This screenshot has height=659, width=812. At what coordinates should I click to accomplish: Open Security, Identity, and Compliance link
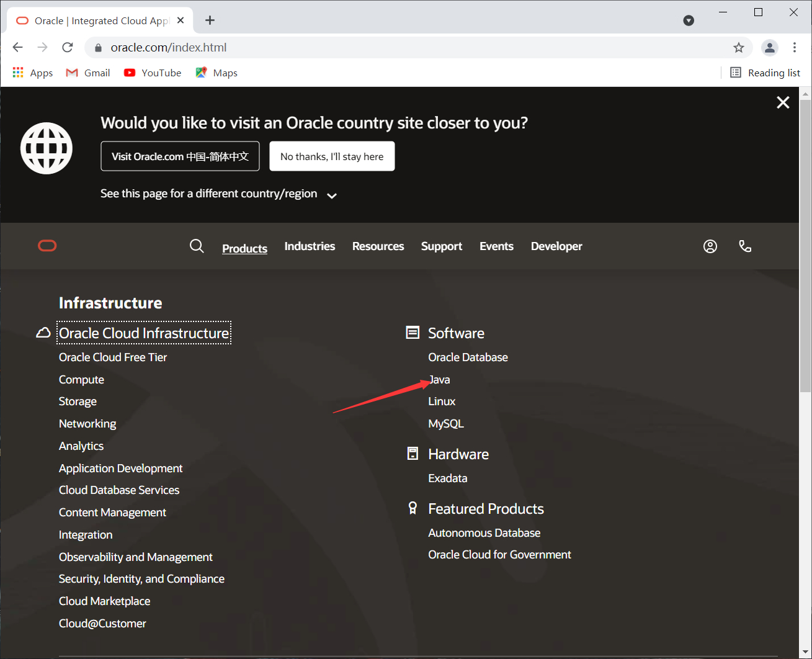click(x=141, y=579)
